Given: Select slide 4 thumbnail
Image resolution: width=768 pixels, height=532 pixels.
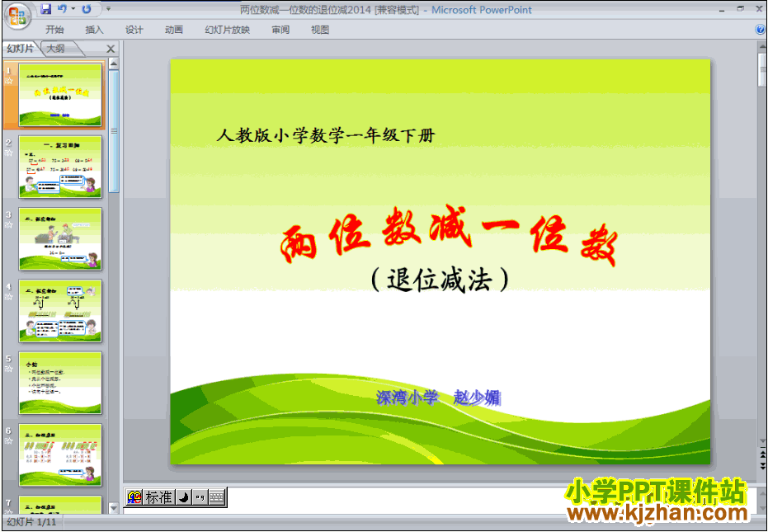Looking at the screenshot, I should 60,311.
